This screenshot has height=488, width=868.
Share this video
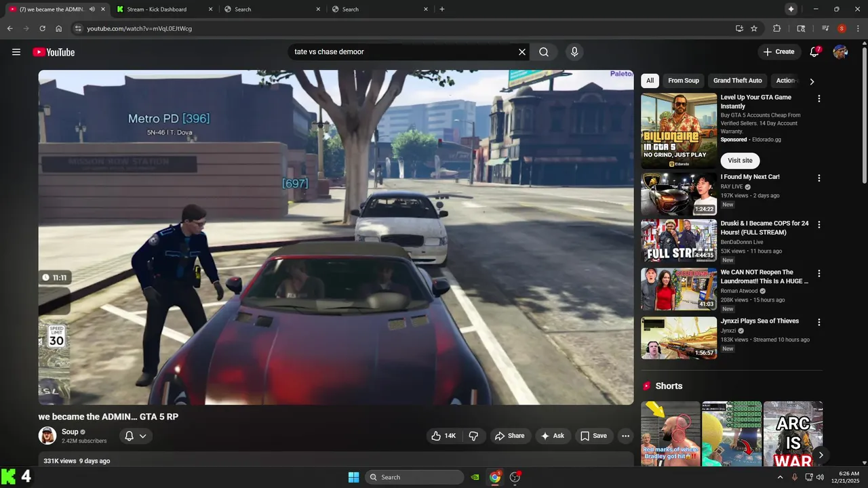pyautogui.click(x=509, y=436)
